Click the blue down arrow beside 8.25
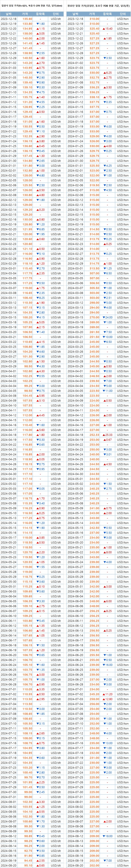Image resolution: width=131 pixels, height=868 pixels. pos(37,297)
